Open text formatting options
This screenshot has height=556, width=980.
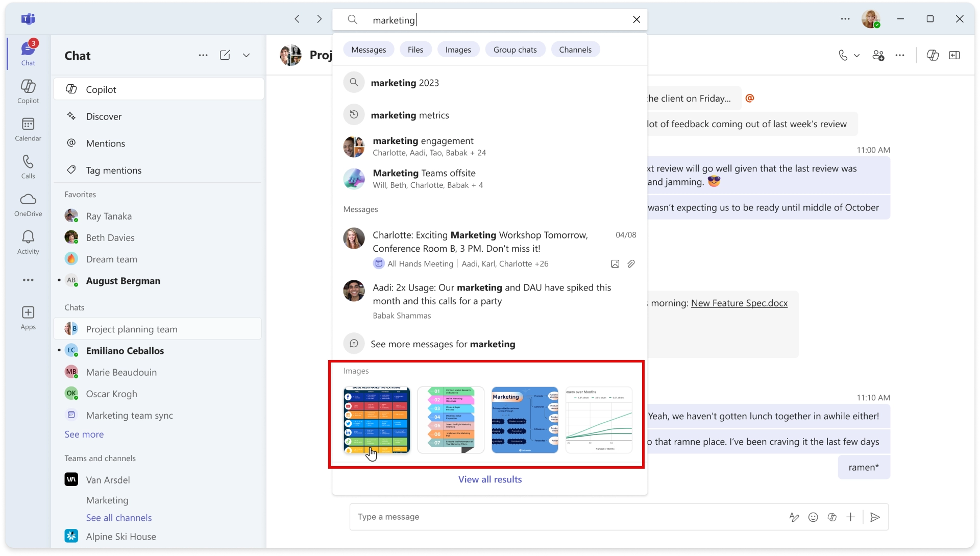(794, 517)
